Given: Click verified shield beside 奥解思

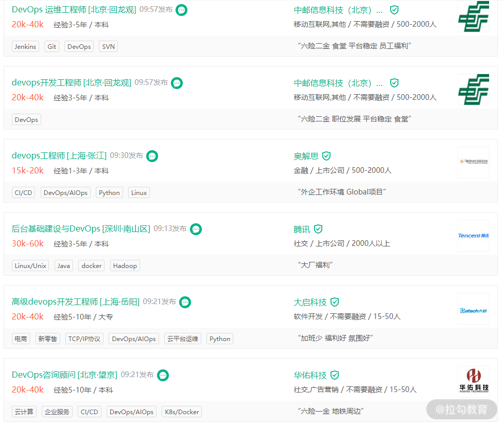Looking at the screenshot, I should coord(326,156).
